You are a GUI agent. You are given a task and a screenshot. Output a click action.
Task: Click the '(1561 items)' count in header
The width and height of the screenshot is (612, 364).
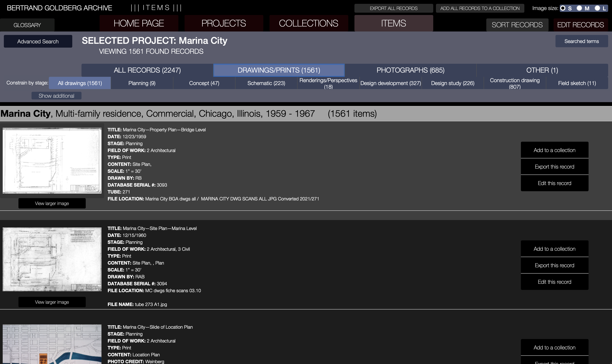coord(352,114)
